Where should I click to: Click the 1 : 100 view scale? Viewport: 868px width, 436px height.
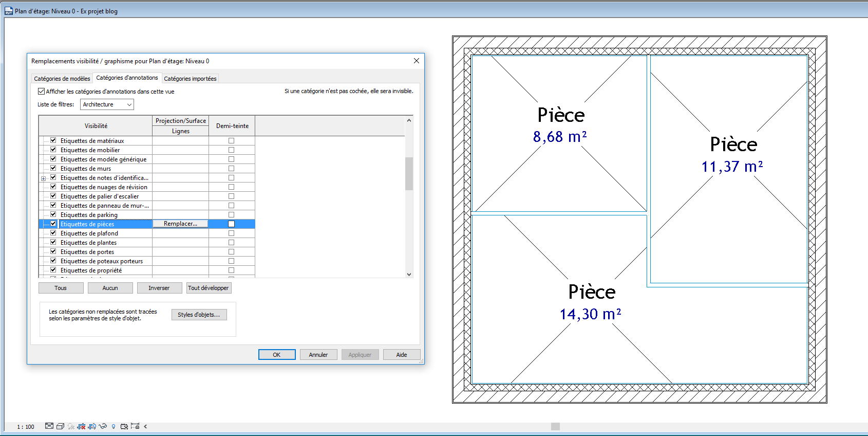[x=26, y=427]
